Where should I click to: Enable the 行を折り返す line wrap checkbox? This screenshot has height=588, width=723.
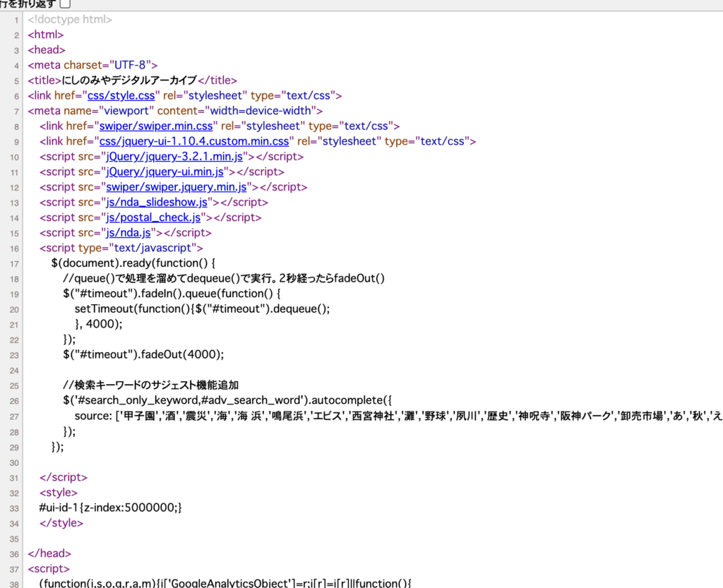coord(65,4)
